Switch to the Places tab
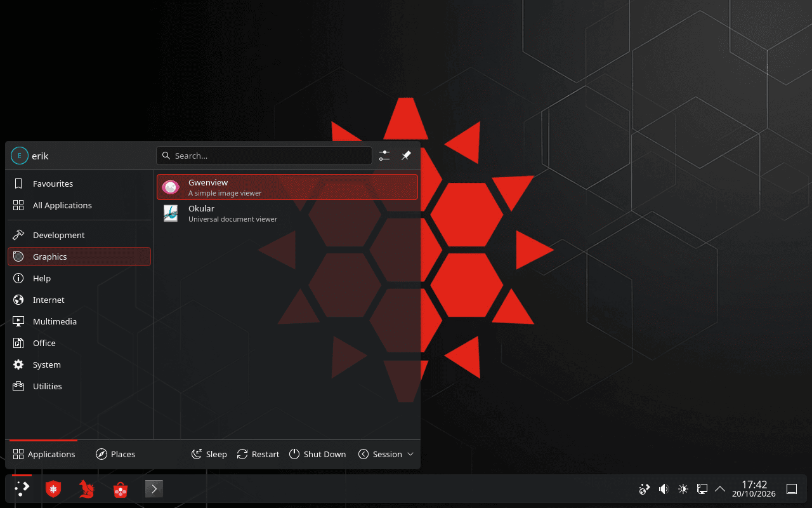The image size is (812, 508). click(115, 454)
